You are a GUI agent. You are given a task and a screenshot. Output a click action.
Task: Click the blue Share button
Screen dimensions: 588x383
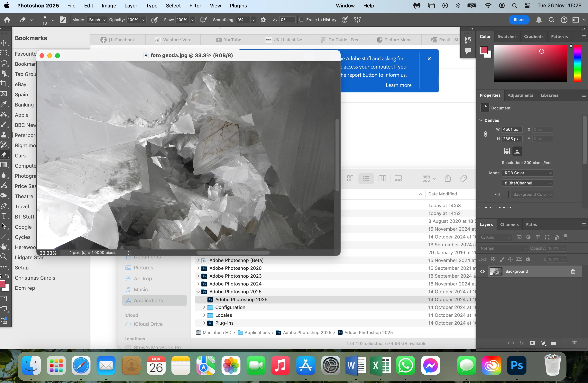[x=519, y=20]
